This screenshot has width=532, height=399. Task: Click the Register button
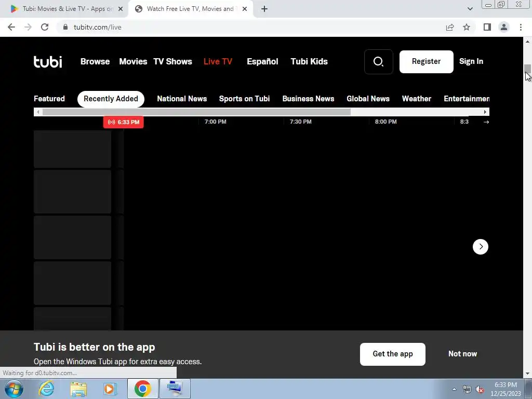pos(426,62)
